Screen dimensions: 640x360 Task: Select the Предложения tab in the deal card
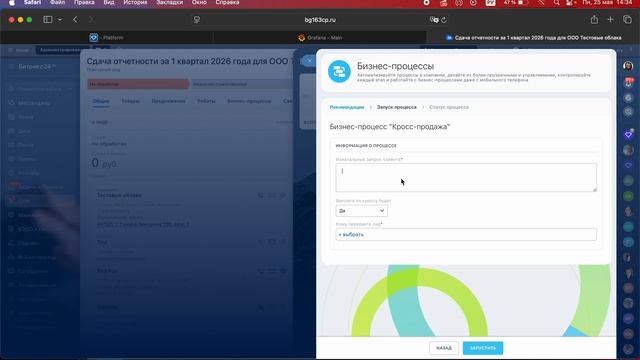coord(169,101)
